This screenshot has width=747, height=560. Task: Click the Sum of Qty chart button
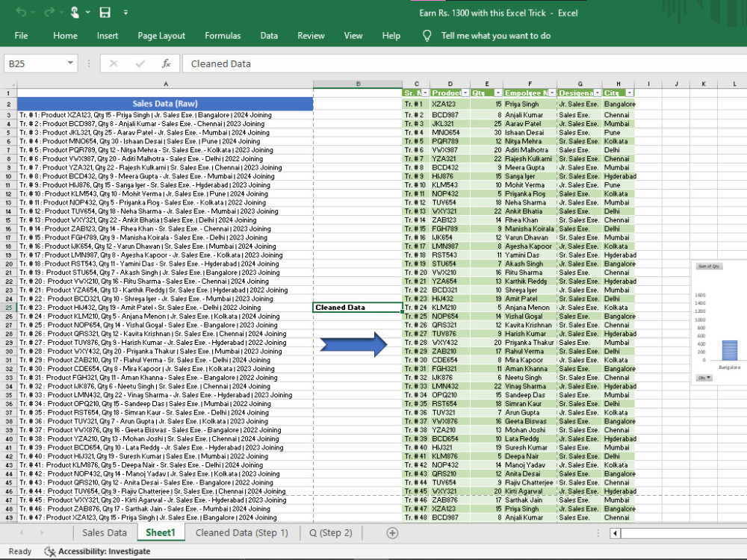pyautogui.click(x=708, y=267)
